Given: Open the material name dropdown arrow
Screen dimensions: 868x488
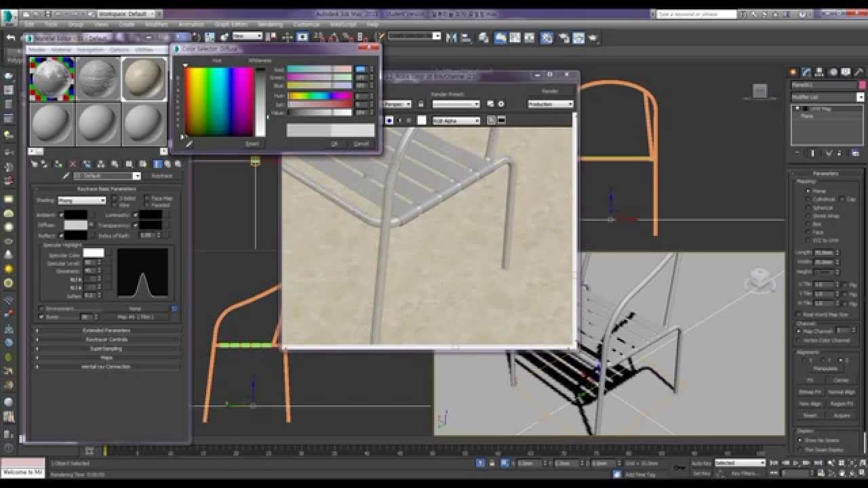Looking at the screenshot, I should tap(136, 176).
